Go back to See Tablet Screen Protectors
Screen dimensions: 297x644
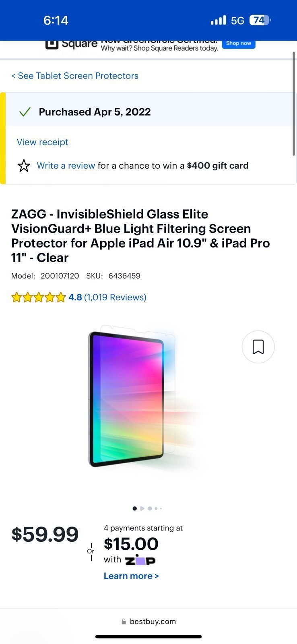pyautogui.click(x=75, y=76)
